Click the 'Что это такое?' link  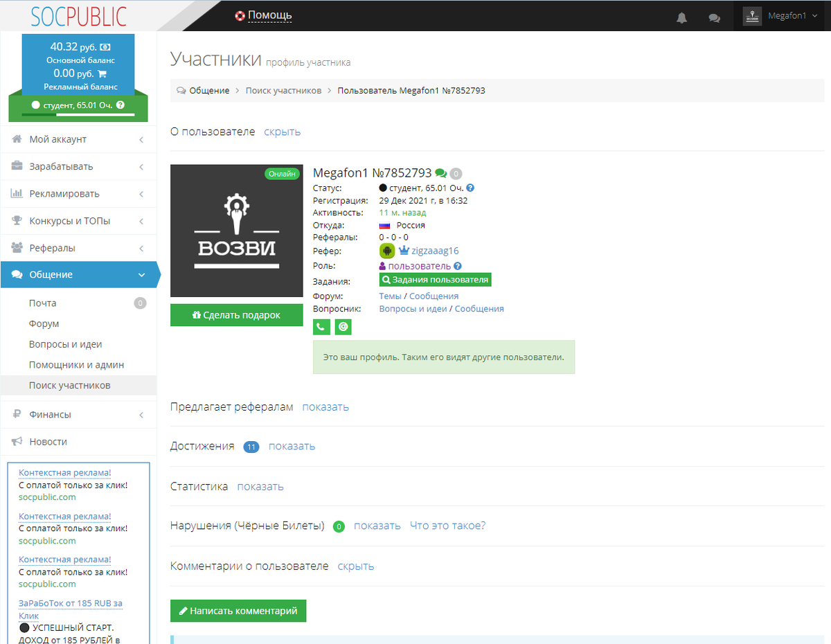click(447, 526)
